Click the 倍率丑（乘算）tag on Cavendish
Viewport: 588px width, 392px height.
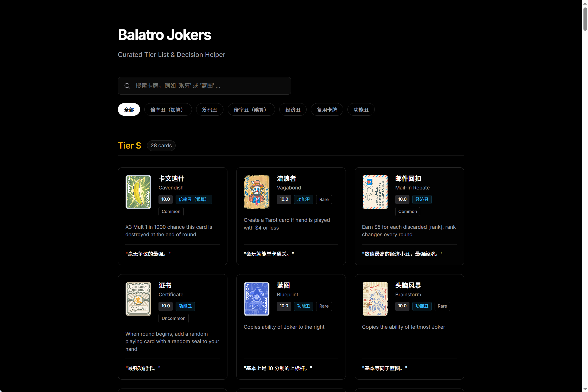tap(194, 199)
